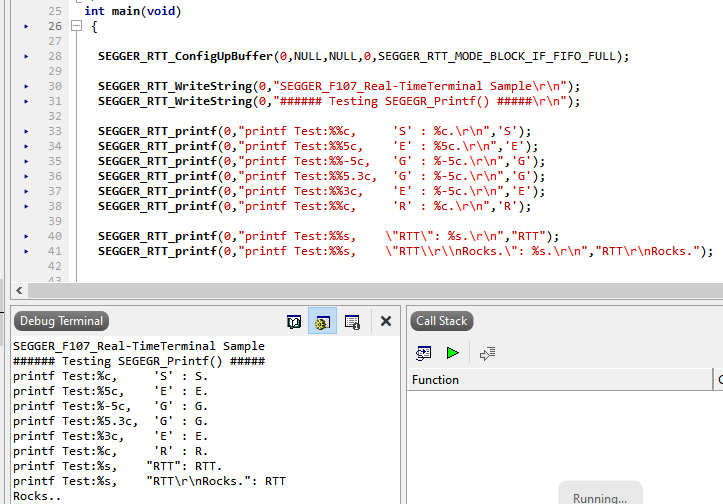Click SEGGER_RTT_printf on line 38
Screen dimensions: 723x504
(x=157, y=207)
